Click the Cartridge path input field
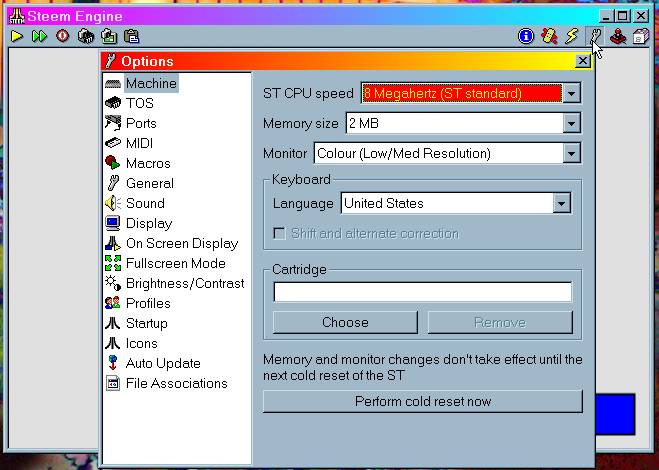The height and width of the screenshot is (470, 659). click(x=422, y=292)
